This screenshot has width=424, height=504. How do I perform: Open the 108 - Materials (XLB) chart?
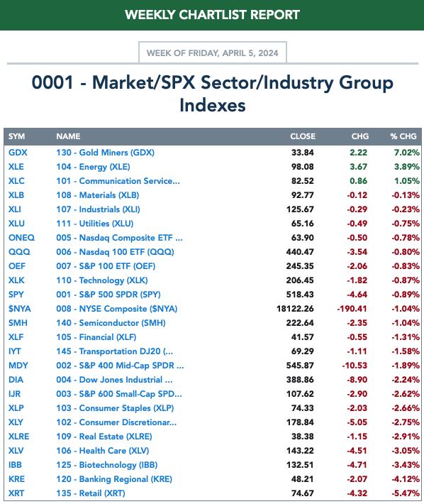point(98,195)
